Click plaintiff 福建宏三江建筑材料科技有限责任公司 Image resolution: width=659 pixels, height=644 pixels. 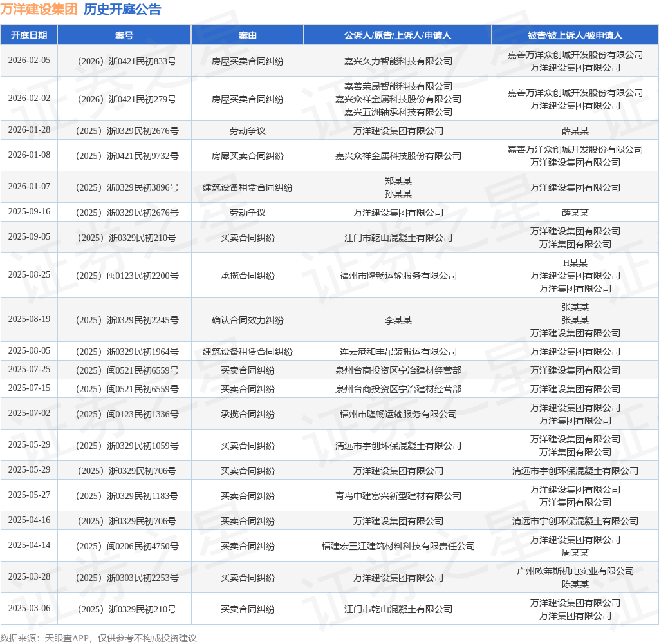[x=398, y=546]
